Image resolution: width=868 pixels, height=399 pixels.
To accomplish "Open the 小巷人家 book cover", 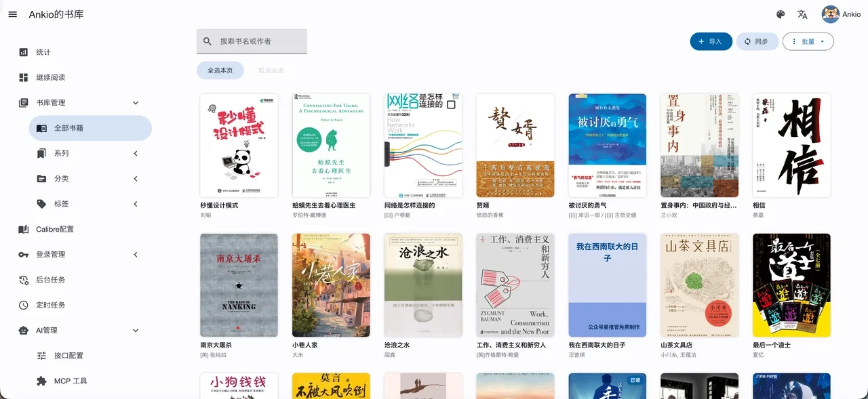I will 331,285.
